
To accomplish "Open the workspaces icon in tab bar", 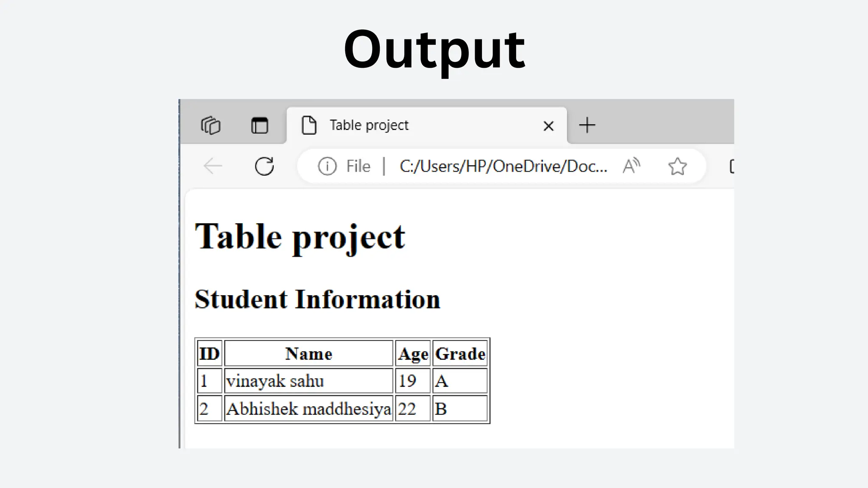I will pyautogui.click(x=211, y=125).
